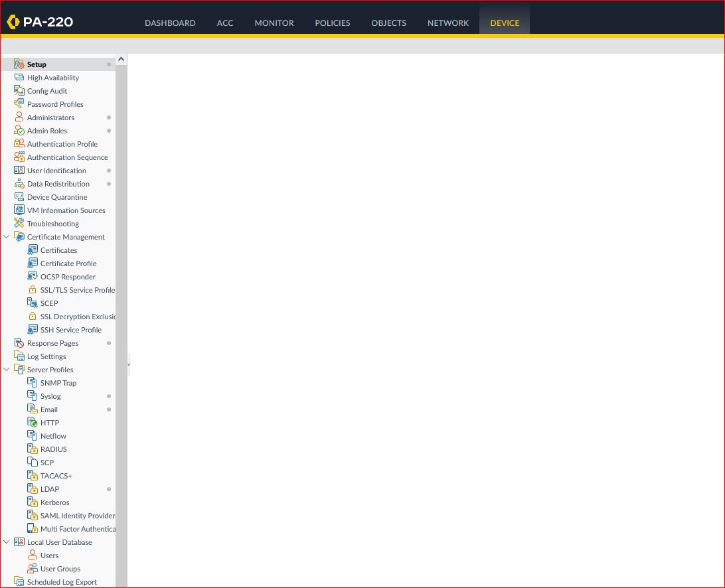Viewport: 725px width, 588px height.
Task: Collapse the Local User Database section
Action: [7, 542]
